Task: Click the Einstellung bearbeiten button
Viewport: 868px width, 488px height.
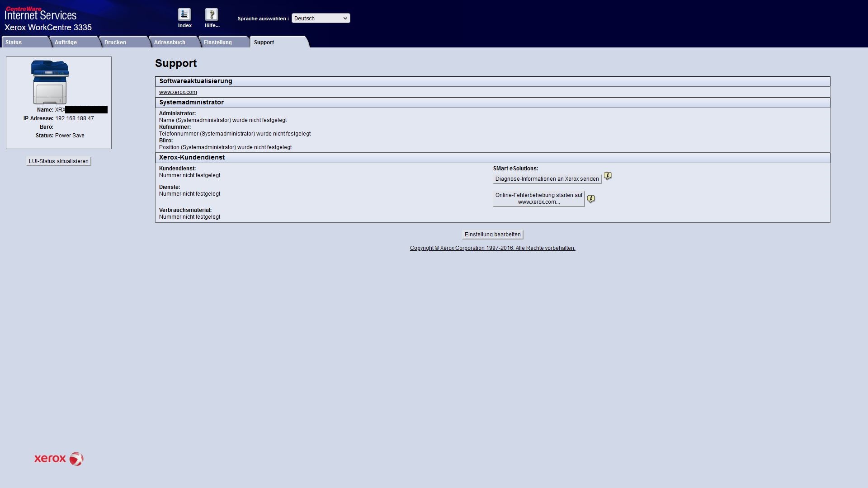Action: [492, 235]
